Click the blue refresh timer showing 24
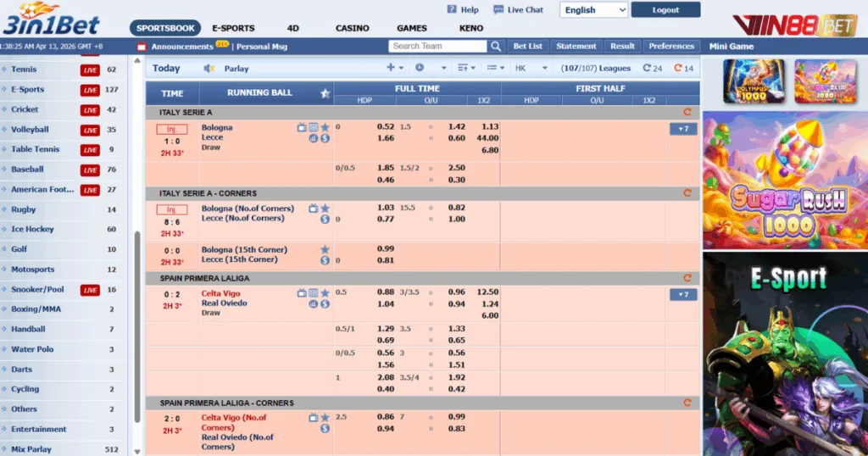868x456 pixels. click(652, 68)
